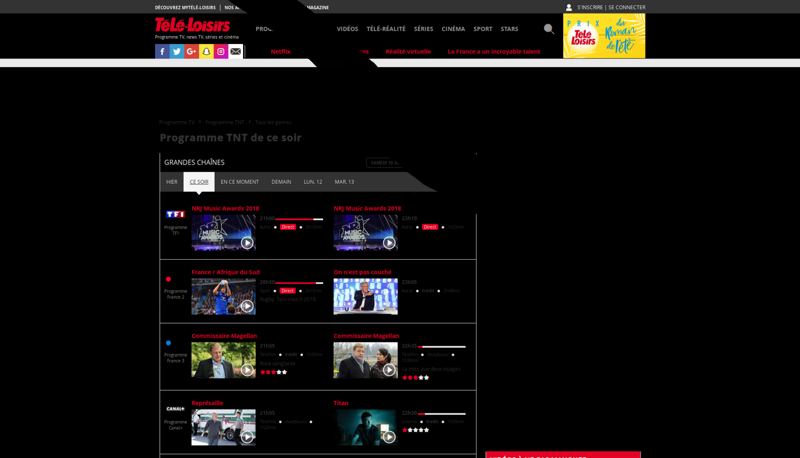Open the Netflix topic link
The width and height of the screenshot is (800, 458).
pyautogui.click(x=281, y=52)
